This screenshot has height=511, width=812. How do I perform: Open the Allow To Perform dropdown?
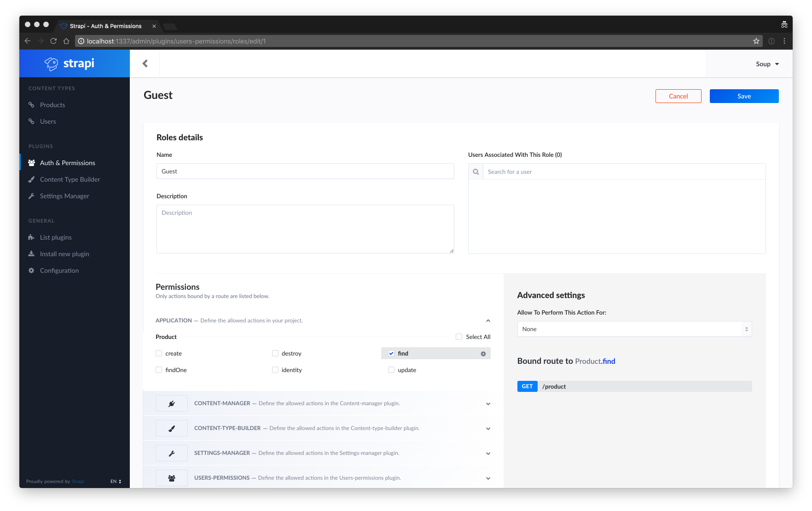click(634, 329)
